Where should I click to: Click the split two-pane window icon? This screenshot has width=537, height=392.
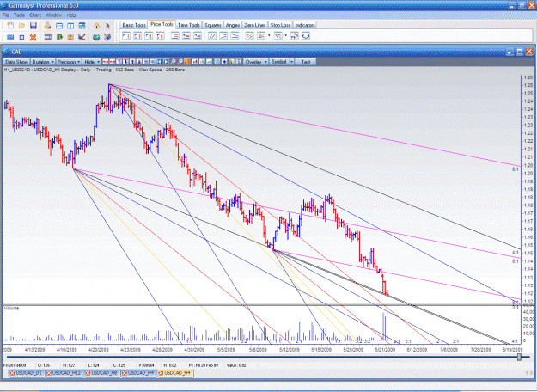pyautogui.click(x=70, y=26)
